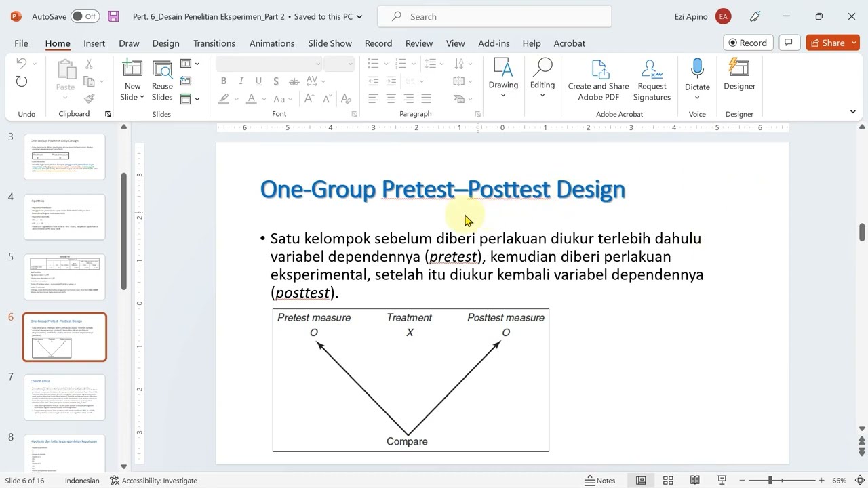Click Decrease Font Size icon
Image resolution: width=868 pixels, height=488 pixels.
tap(326, 99)
